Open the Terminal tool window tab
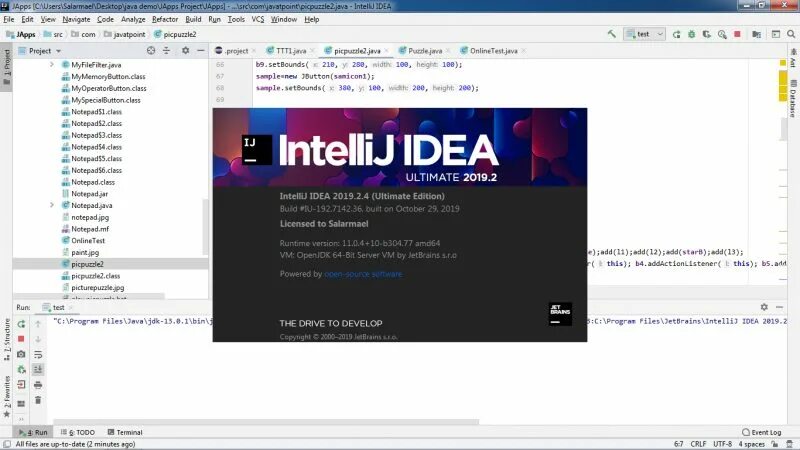The height and width of the screenshot is (450, 800). click(x=125, y=432)
